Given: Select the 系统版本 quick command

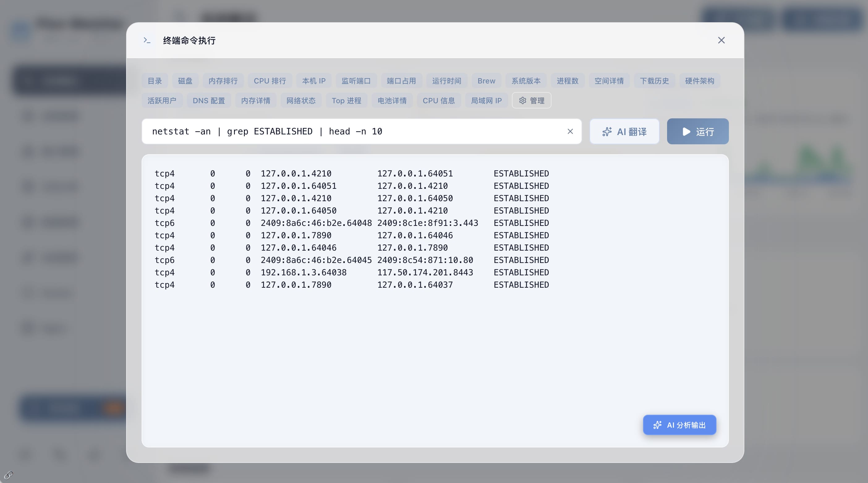Looking at the screenshot, I should (x=526, y=81).
